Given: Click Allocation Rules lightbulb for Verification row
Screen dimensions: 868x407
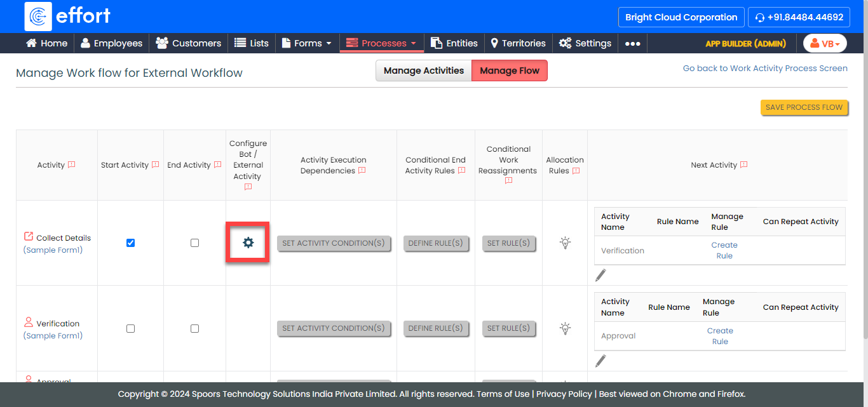Looking at the screenshot, I should [565, 328].
